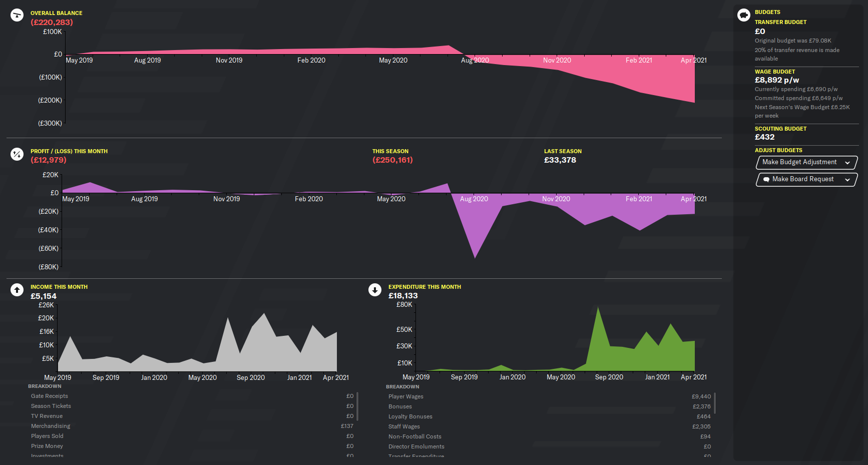Click the Budgets piggy bank icon

[x=744, y=15]
